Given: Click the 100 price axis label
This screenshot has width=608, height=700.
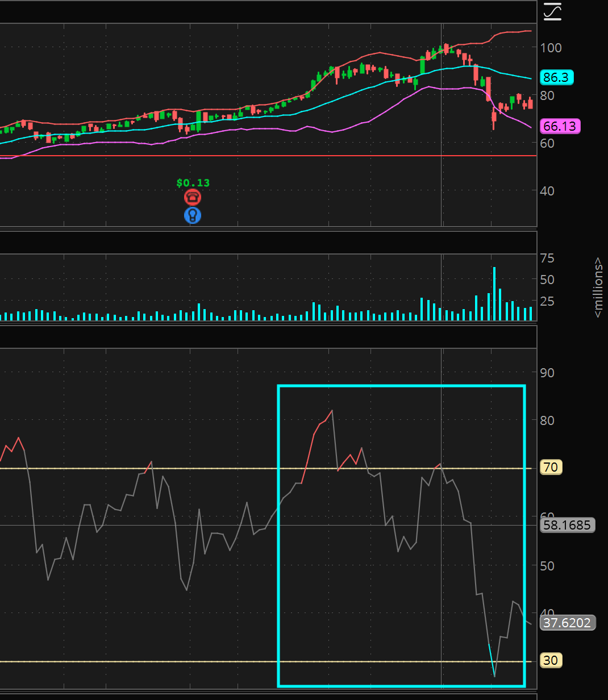Looking at the screenshot, I should click(551, 48).
